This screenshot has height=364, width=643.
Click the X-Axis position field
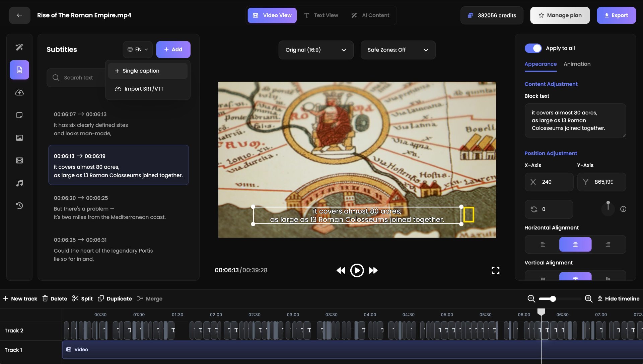click(549, 182)
